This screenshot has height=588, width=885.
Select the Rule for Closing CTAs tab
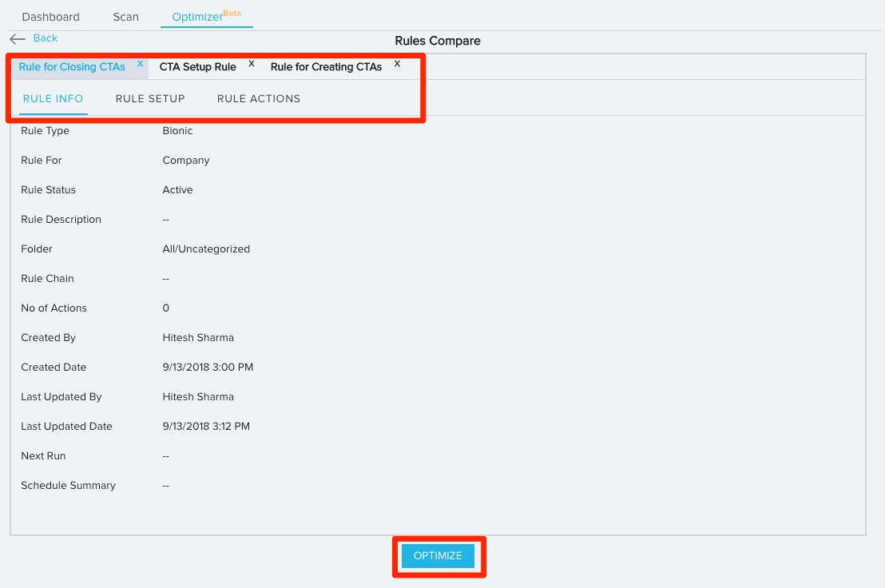click(72, 67)
